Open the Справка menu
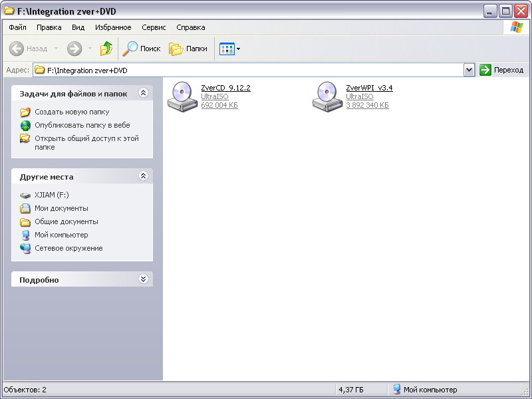The image size is (532, 399). [191, 27]
